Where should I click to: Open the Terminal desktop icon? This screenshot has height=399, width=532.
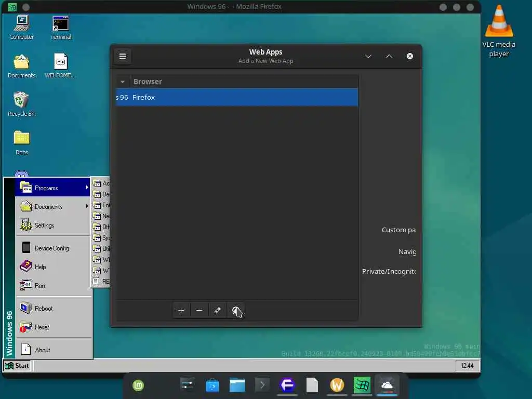(61, 28)
